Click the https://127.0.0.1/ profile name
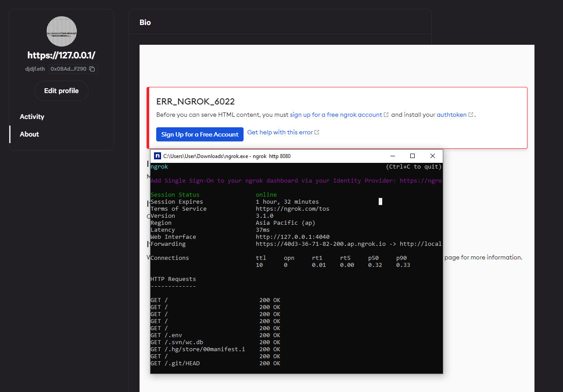 point(61,55)
